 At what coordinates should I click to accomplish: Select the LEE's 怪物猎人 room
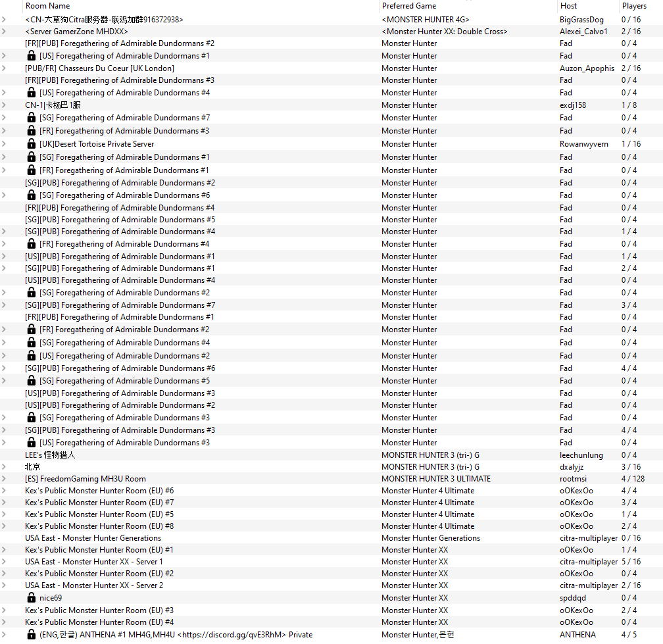coord(331,455)
